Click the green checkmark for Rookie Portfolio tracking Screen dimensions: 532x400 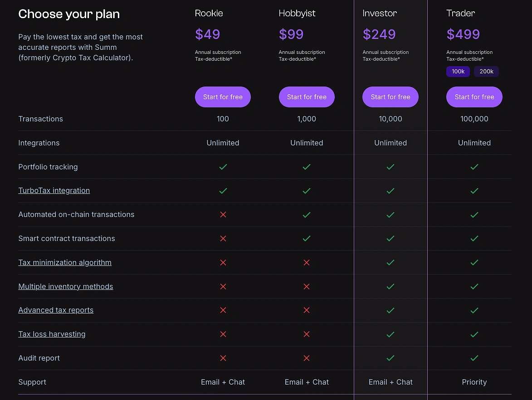[223, 167]
